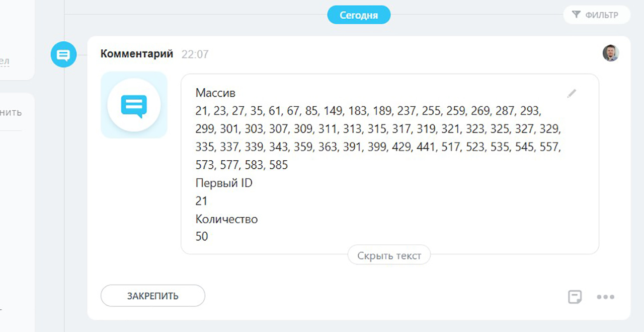Click the 22:07 timestamp

click(x=195, y=54)
